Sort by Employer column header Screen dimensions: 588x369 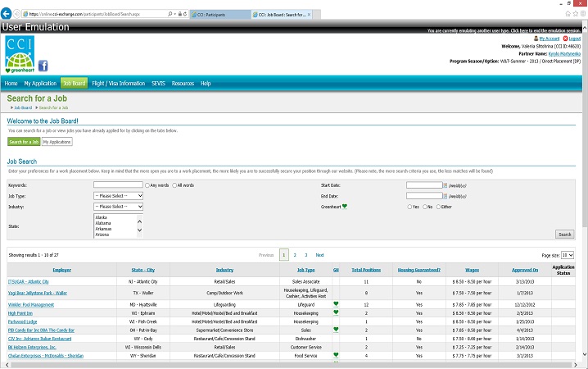62,270
